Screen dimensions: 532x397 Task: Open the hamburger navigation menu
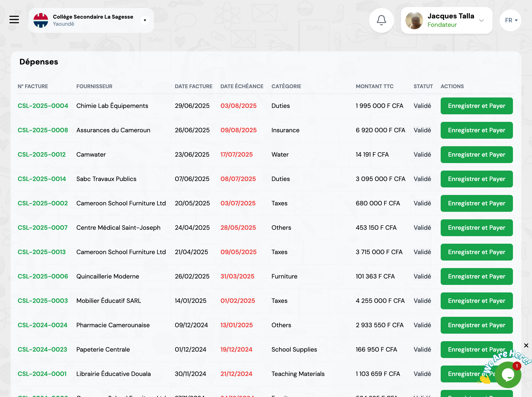pos(14,19)
